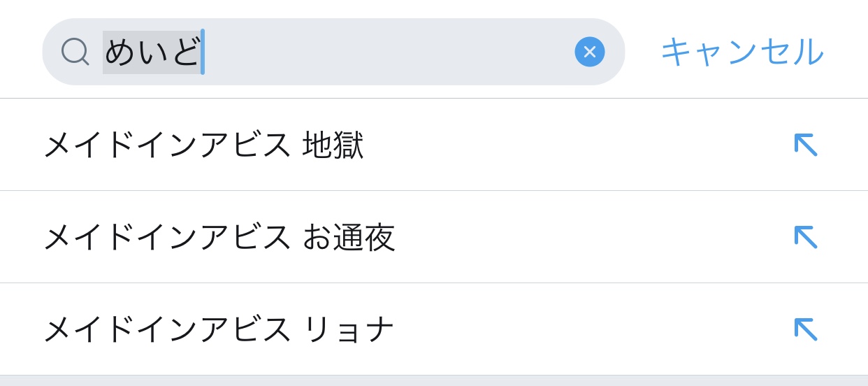Select the メイドインアビス リョナ suggestion
The width and height of the screenshot is (868, 386).
click(x=219, y=330)
